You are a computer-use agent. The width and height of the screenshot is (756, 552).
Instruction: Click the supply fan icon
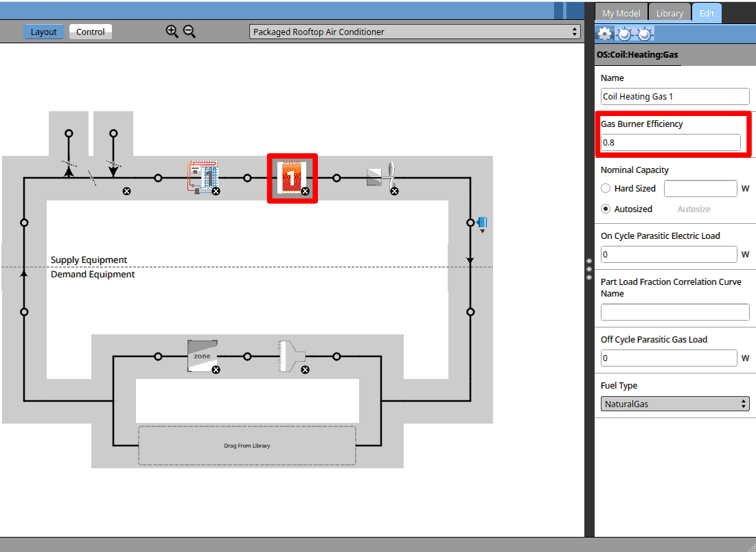tap(381, 176)
